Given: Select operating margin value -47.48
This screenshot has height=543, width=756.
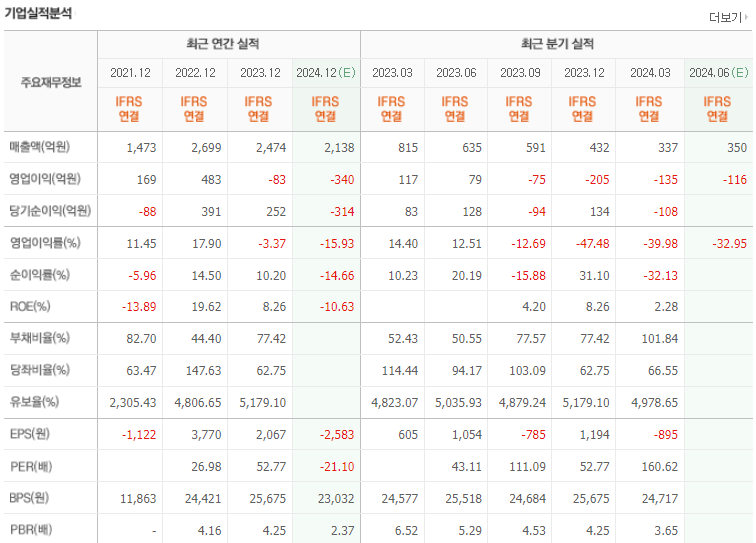Looking at the screenshot, I should 593,244.
